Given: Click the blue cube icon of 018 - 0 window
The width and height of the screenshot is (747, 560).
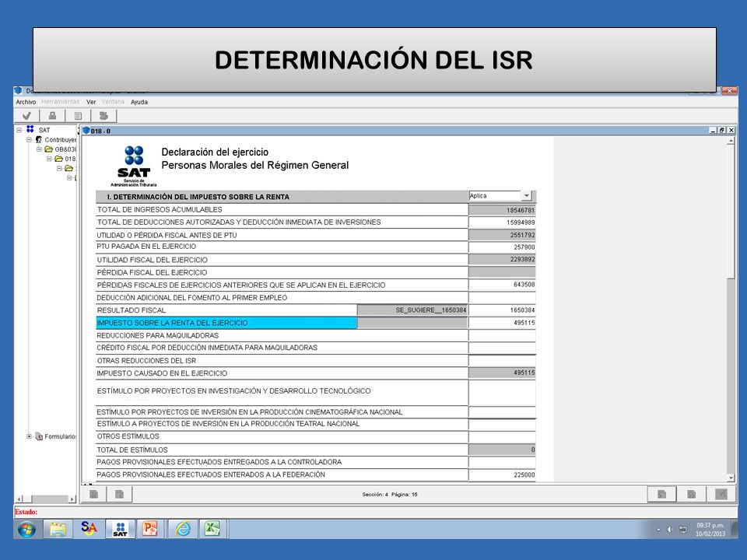Looking at the screenshot, I should (x=86, y=131).
